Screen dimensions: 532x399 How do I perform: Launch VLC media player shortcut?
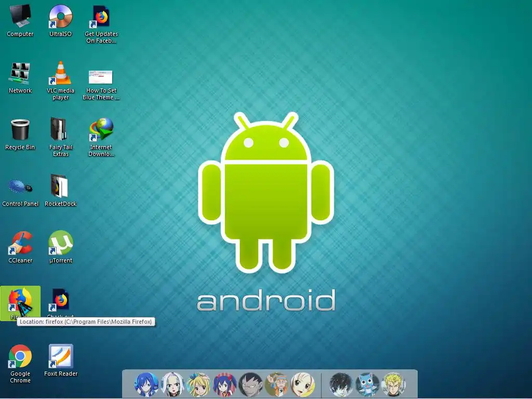[x=60, y=81]
